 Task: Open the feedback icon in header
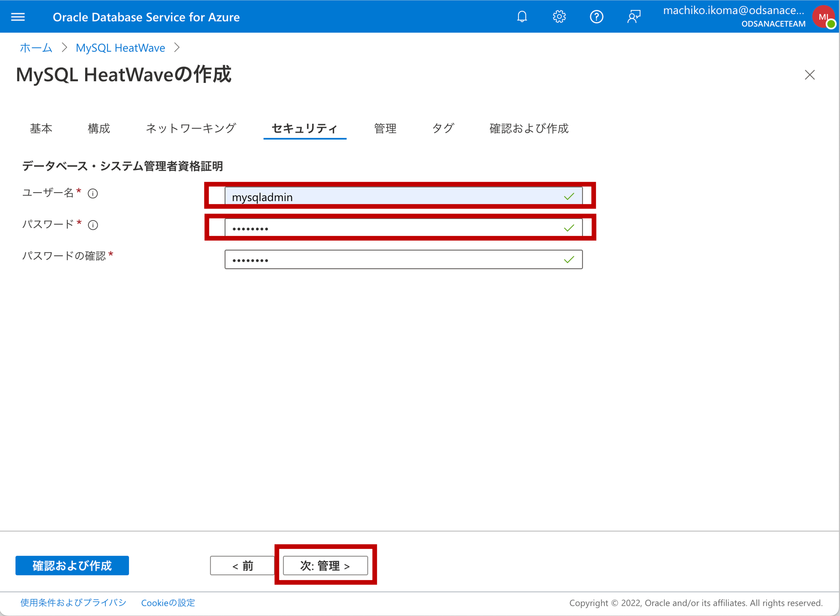634,17
